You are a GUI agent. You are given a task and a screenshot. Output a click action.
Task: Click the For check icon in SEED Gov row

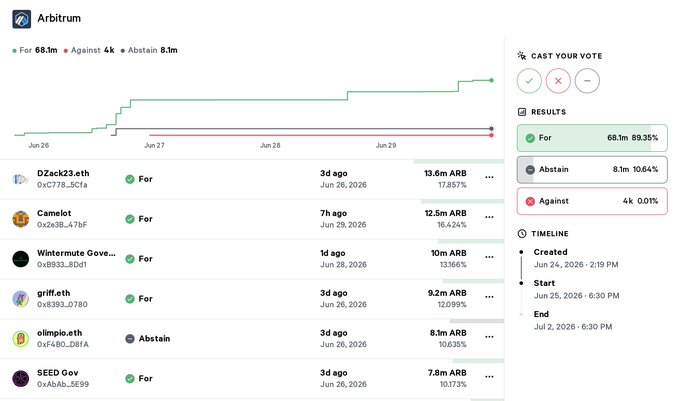[x=130, y=378]
